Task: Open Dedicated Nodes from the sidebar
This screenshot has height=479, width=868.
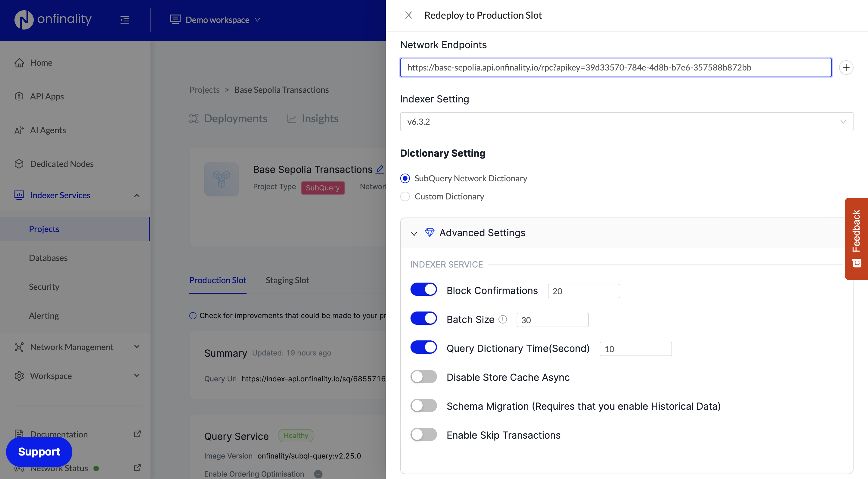Action: point(62,164)
